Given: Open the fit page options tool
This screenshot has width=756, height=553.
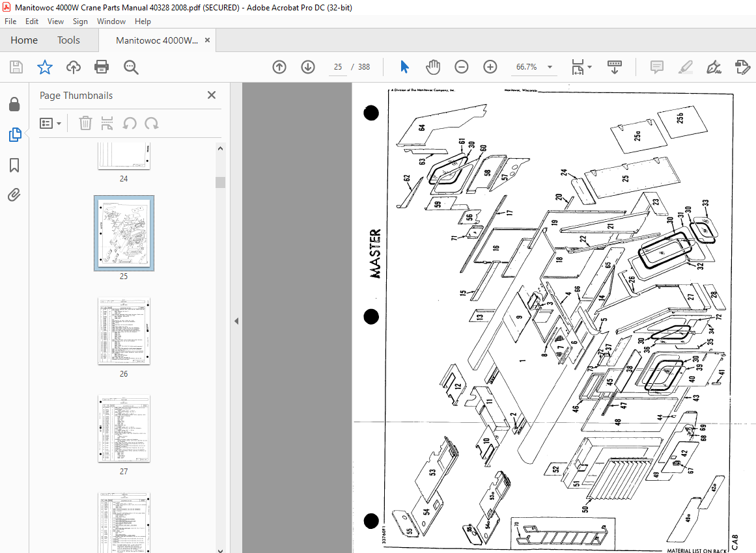Looking at the screenshot, I should 580,67.
